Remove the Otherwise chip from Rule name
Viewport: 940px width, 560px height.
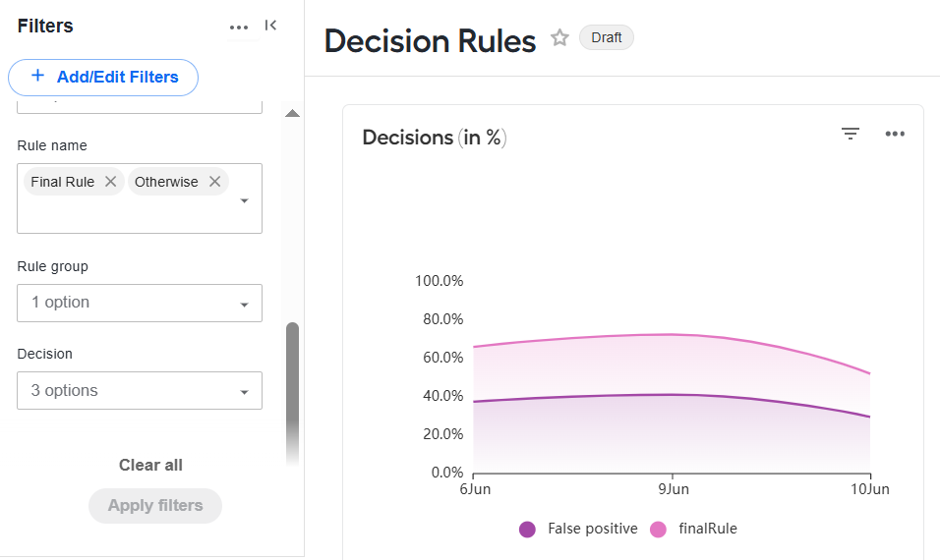[214, 182]
